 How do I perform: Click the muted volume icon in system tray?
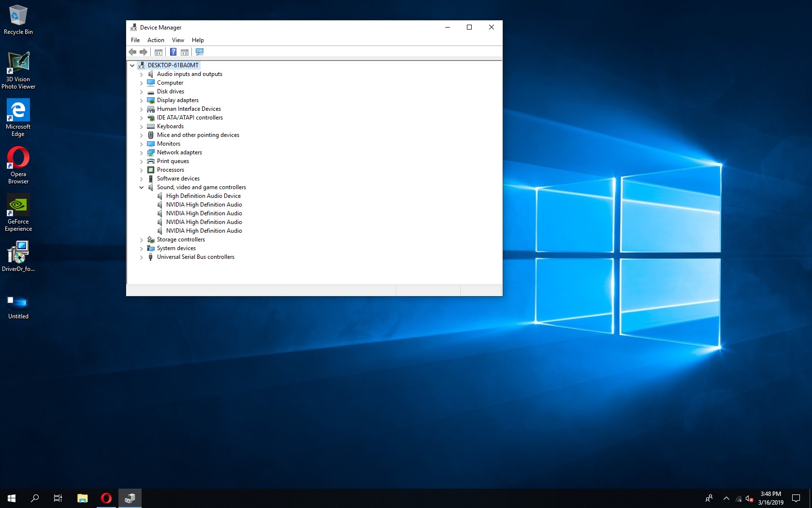tap(749, 498)
